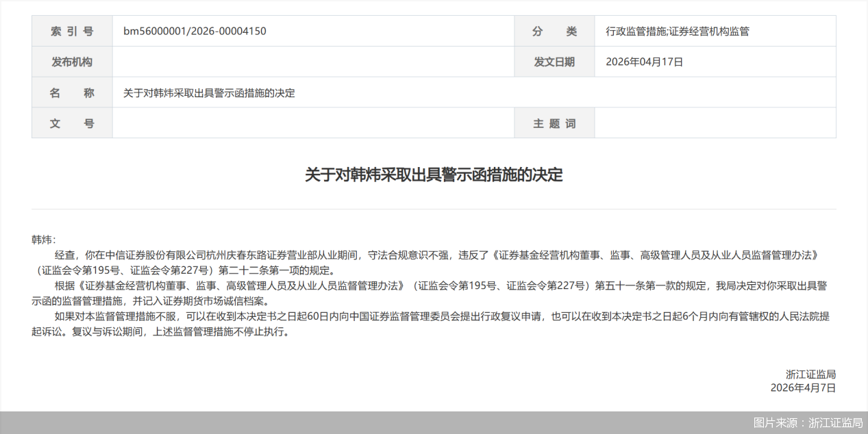Image resolution: width=868 pixels, height=434 pixels.
Task: Click the 主题词 field label
Action: point(554,123)
